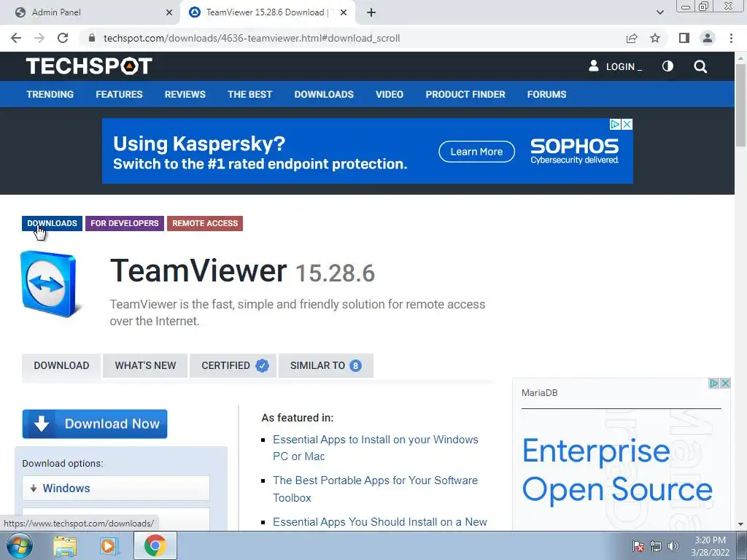
Task: Open the tab search chevron
Action: 659,13
